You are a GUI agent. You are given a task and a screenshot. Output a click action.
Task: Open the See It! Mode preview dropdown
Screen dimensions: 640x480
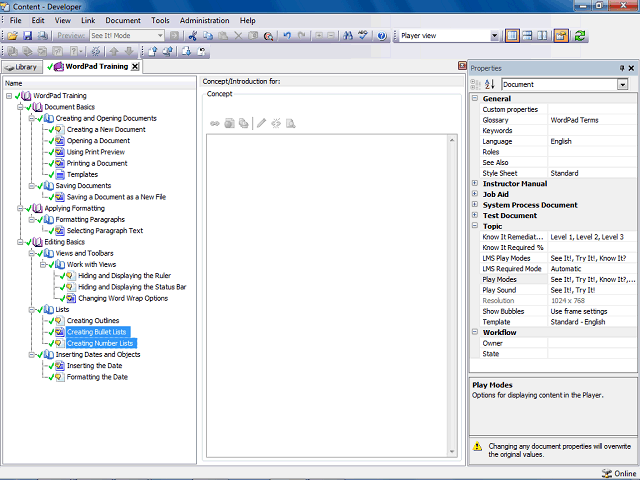(x=160, y=36)
